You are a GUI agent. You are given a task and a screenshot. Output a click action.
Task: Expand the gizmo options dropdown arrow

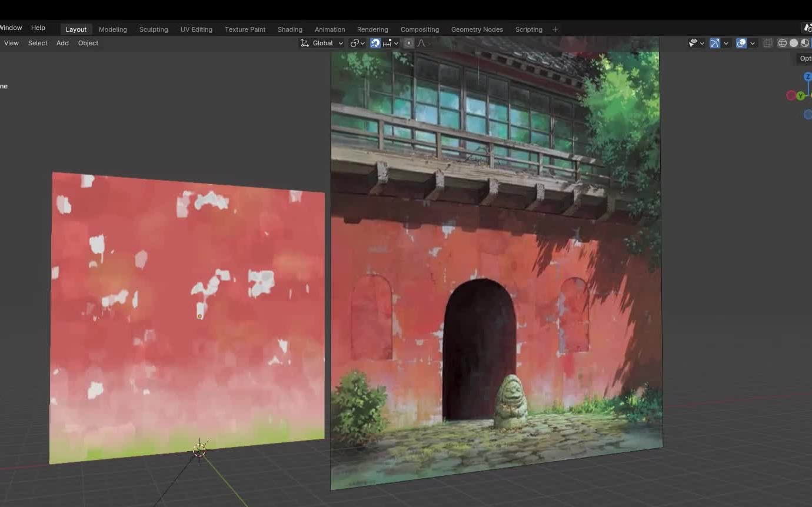coord(726,43)
